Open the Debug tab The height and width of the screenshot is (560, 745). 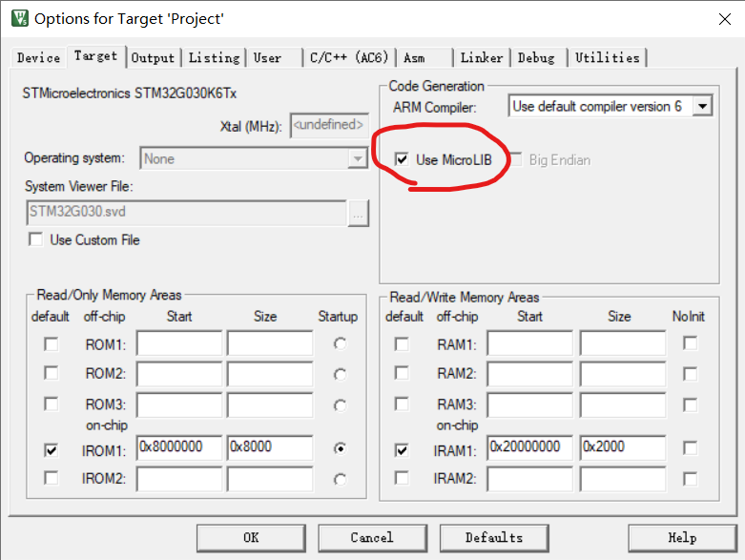[539, 58]
